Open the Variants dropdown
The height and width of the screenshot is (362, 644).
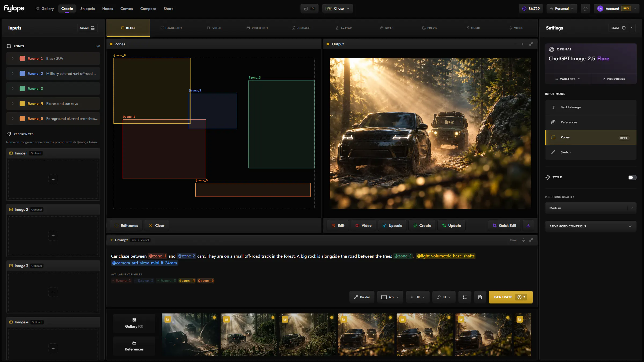click(x=568, y=79)
